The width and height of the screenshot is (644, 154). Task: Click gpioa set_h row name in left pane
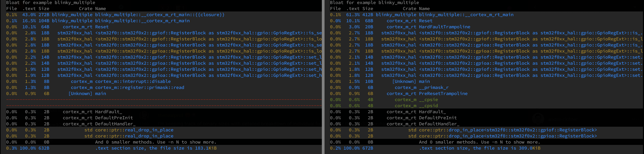208,75
